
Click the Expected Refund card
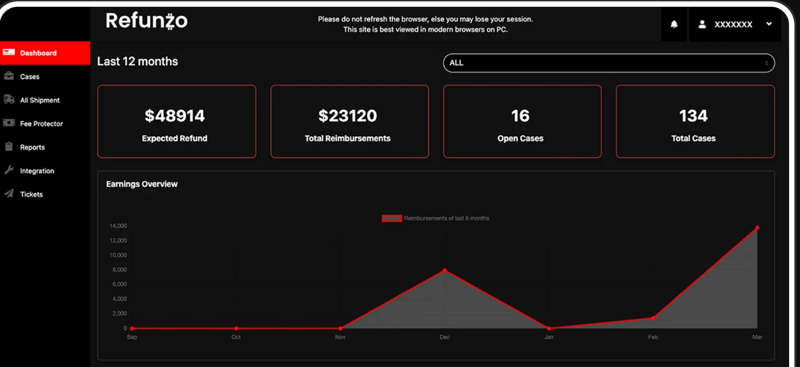tap(177, 121)
